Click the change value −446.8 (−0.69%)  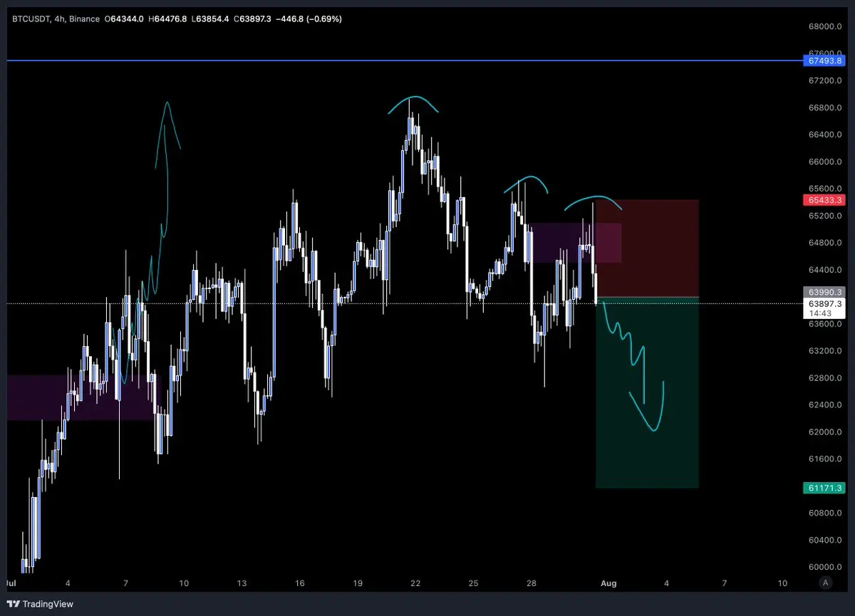(x=309, y=19)
